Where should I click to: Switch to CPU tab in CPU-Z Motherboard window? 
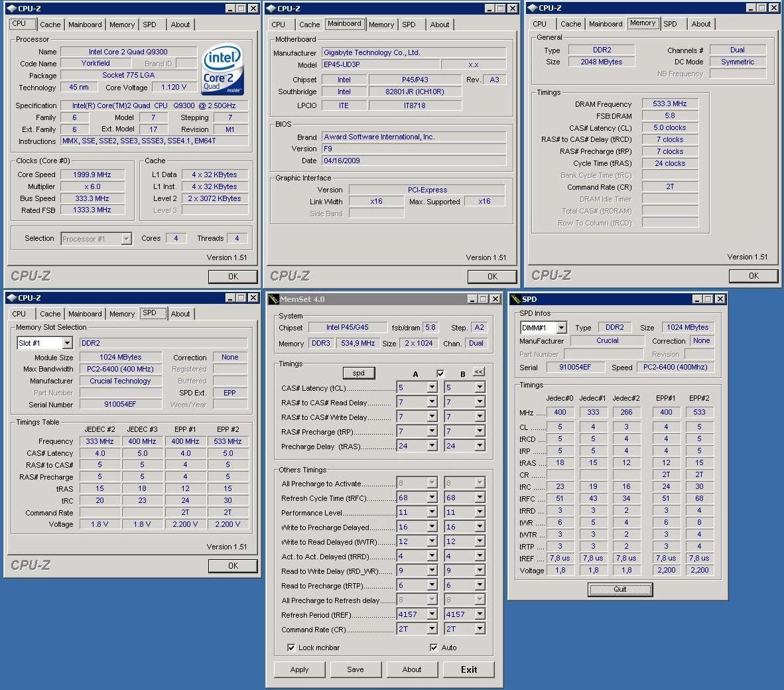(x=279, y=25)
